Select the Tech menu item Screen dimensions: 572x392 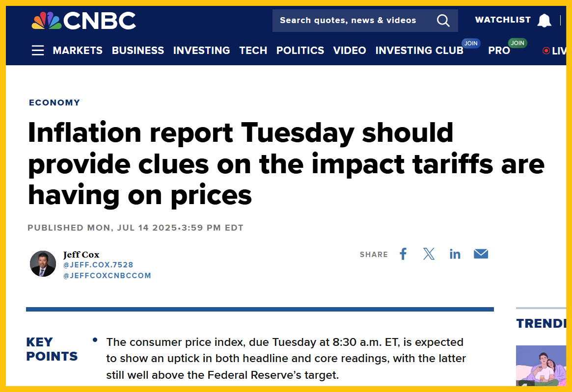253,51
